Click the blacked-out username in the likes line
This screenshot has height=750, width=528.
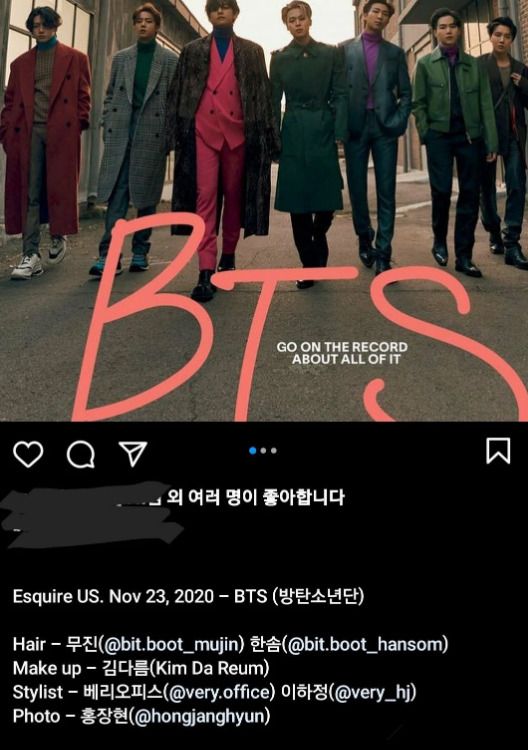86,497
